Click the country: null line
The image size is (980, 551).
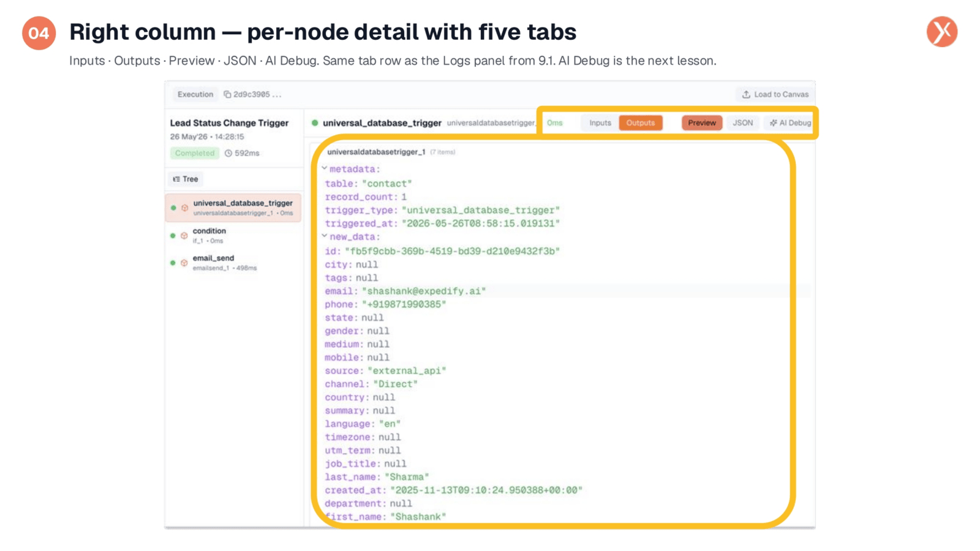pos(360,397)
